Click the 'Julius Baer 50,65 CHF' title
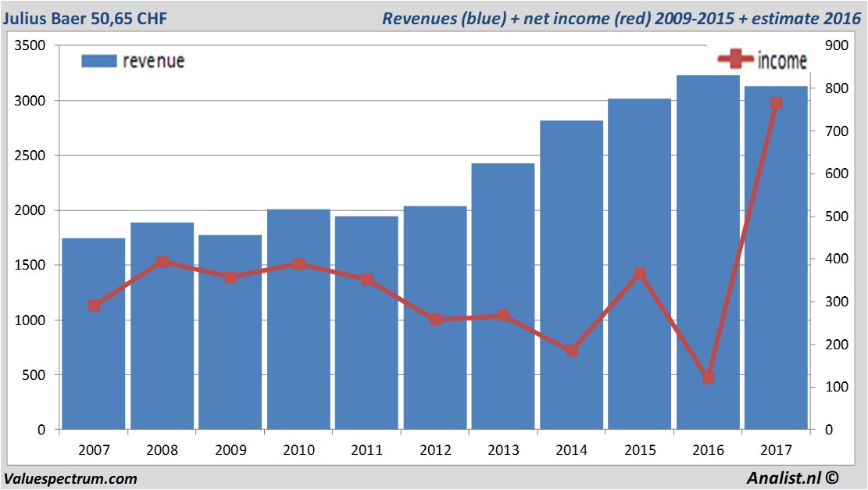The height and width of the screenshot is (490, 868). click(84, 19)
